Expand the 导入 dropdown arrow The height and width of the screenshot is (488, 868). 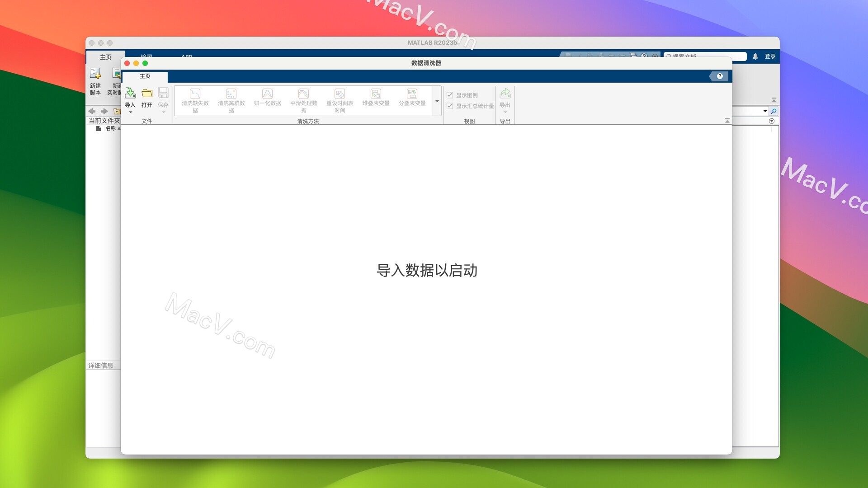(x=130, y=113)
